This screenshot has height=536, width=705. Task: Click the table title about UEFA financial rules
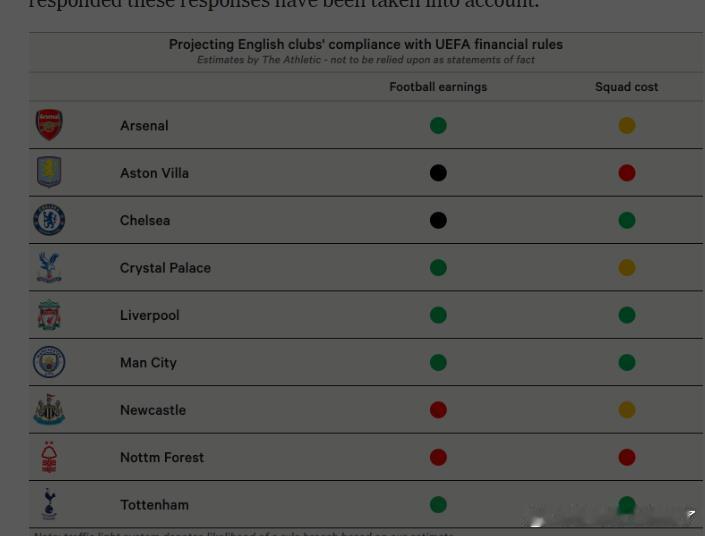point(366,45)
